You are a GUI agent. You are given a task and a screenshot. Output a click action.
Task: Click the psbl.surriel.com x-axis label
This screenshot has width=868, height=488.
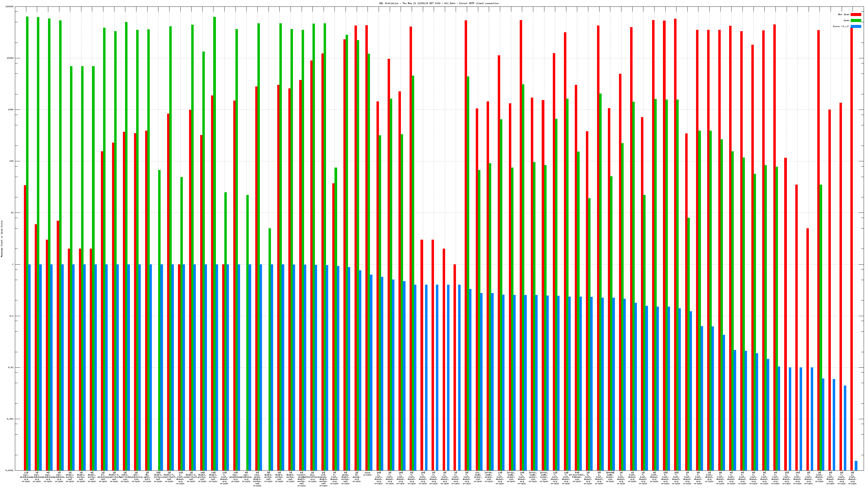pos(125,477)
